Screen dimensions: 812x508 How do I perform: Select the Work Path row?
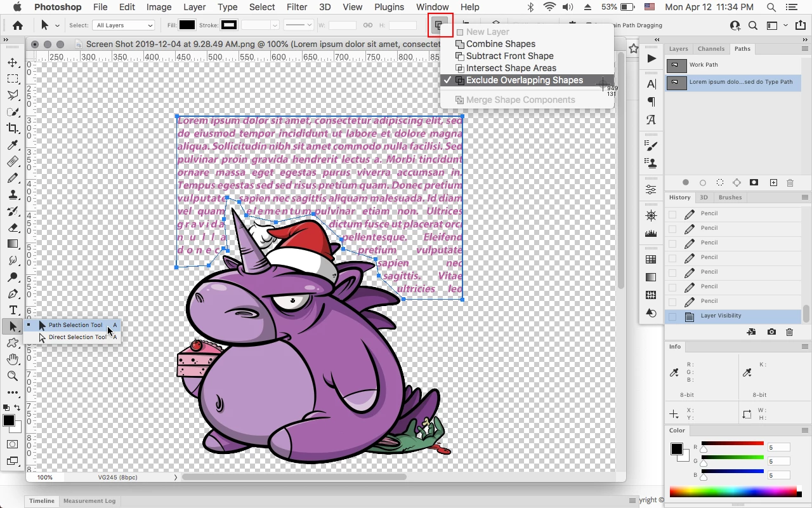(x=733, y=65)
